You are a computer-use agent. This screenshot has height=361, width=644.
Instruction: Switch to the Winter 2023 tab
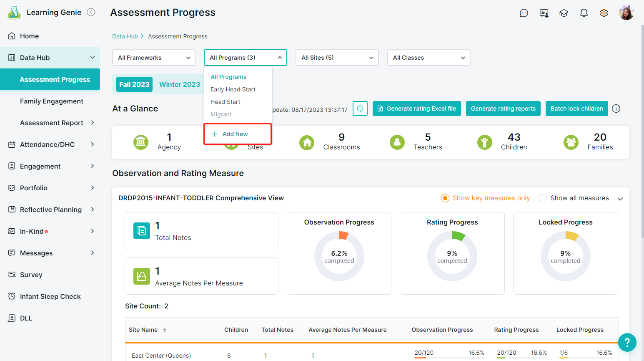pyautogui.click(x=180, y=84)
